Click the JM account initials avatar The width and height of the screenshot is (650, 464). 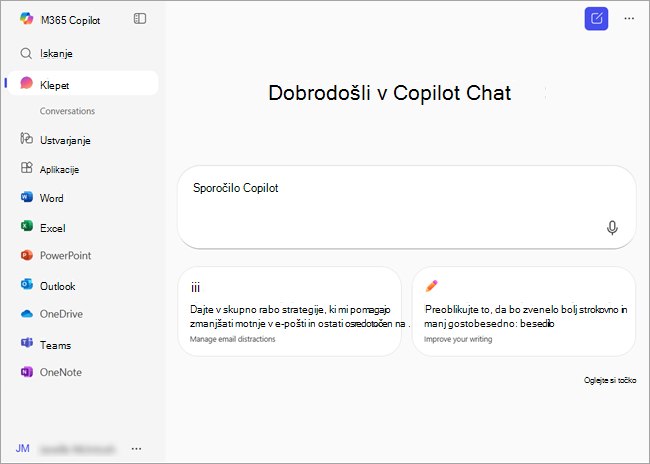(22, 448)
